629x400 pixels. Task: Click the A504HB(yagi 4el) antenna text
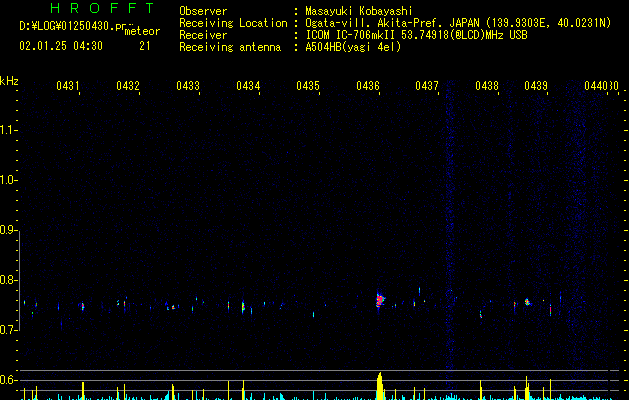pyautogui.click(x=353, y=47)
